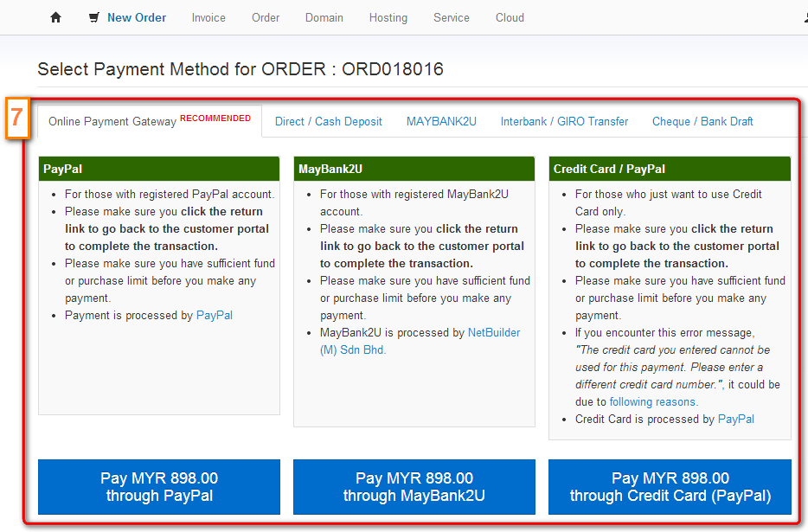808x532 pixels.
Task: Open NetBuilder (M) Sdn Bhd link
Action: coord(420,342)
